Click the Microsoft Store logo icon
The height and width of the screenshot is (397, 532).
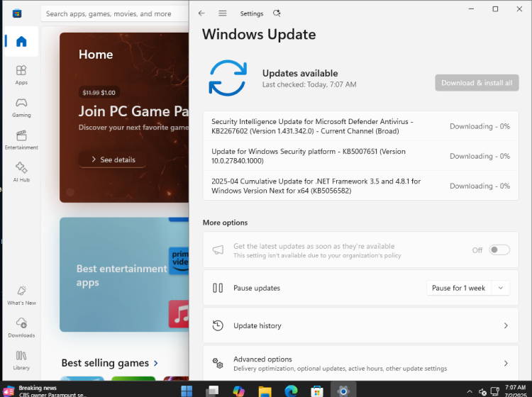pos(17,13)
